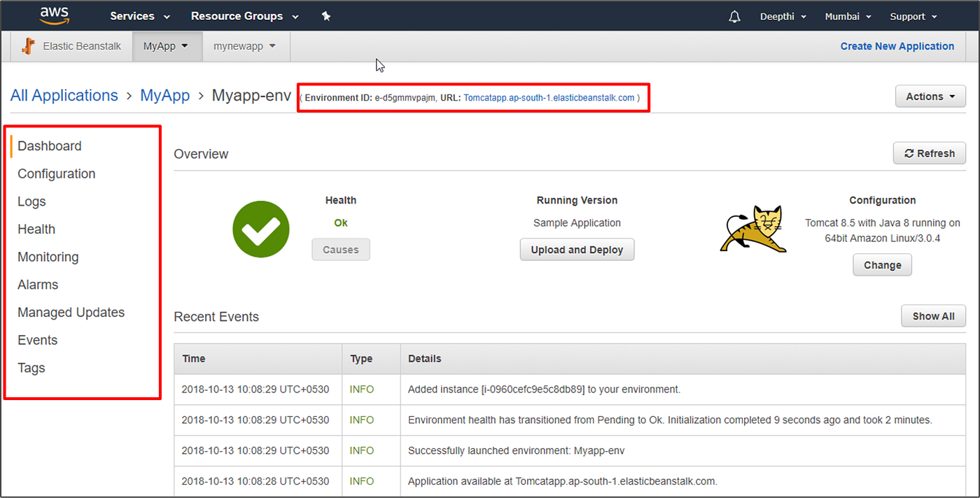Open the Actions dropdown
This screenshot has width=980, height=498.
click(x=930, y=96)
